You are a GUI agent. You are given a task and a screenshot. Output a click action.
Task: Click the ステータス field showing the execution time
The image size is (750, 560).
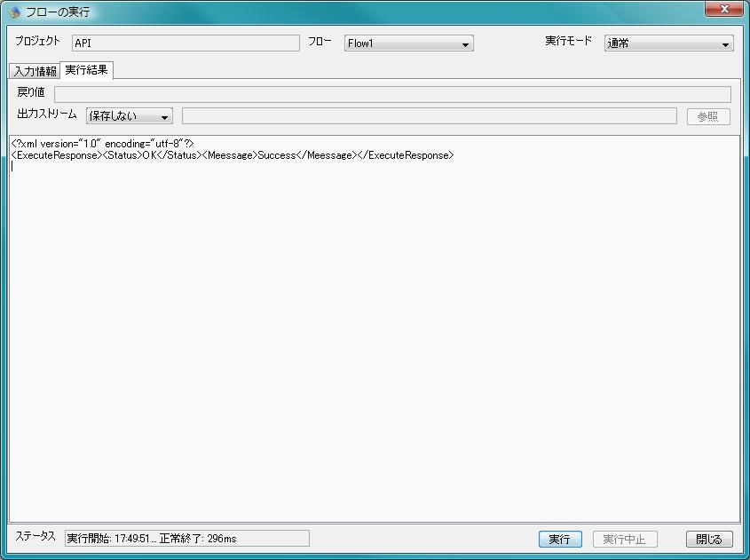coord(186,538)
